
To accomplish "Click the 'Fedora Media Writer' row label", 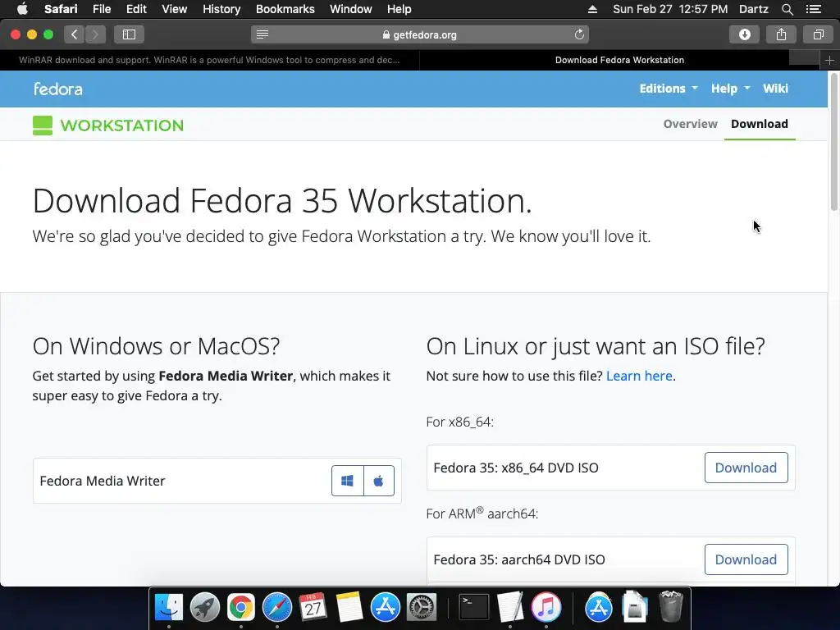I will click(103, 481).
